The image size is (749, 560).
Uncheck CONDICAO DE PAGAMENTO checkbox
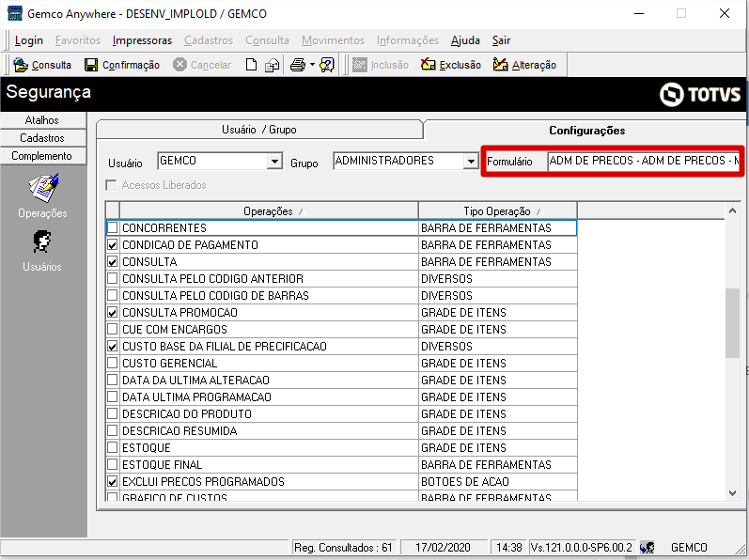(112, 245)
